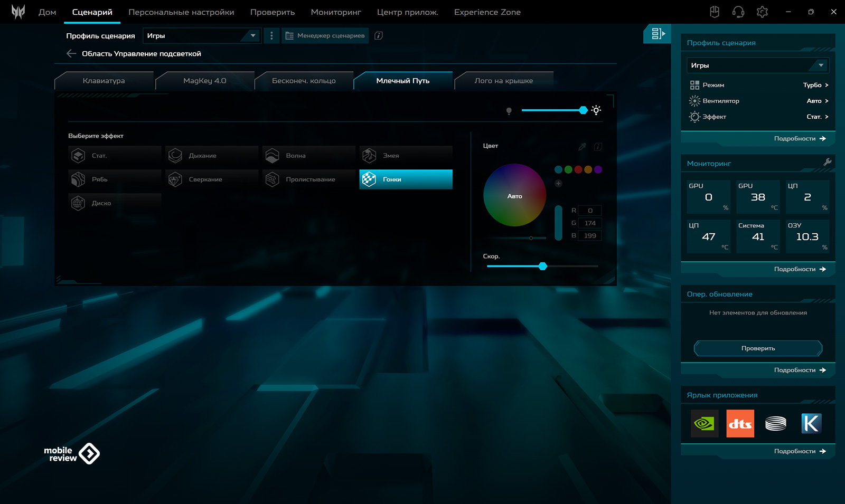Open the Мониторинг menu item
Image resolution: width=845 pixels, height=504 pixels.
click(335, 12)
